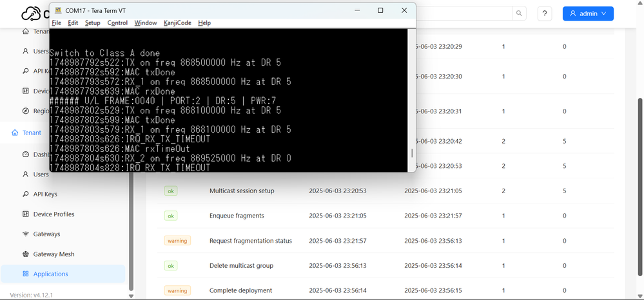
Task: Open the Tera Term Setup menu
Action: (x=92, y=23)
